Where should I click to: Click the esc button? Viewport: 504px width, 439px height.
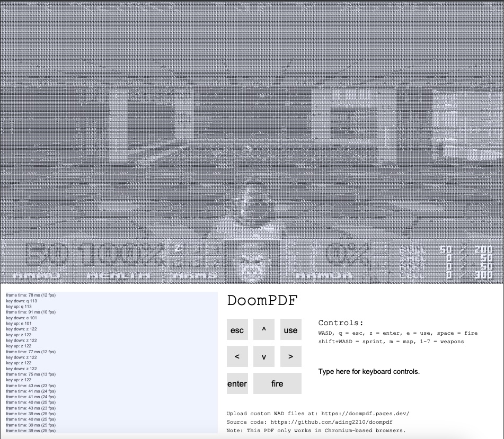(237, 329)
